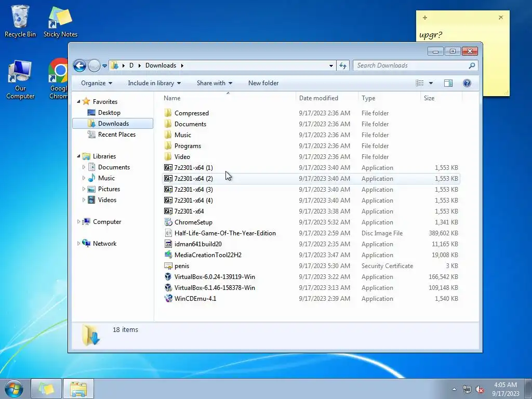The height and width of the screenshot is (399, 532).
Task: Select 7z2301-x64 (1) installer icon
Action: (x=168, y=168)
